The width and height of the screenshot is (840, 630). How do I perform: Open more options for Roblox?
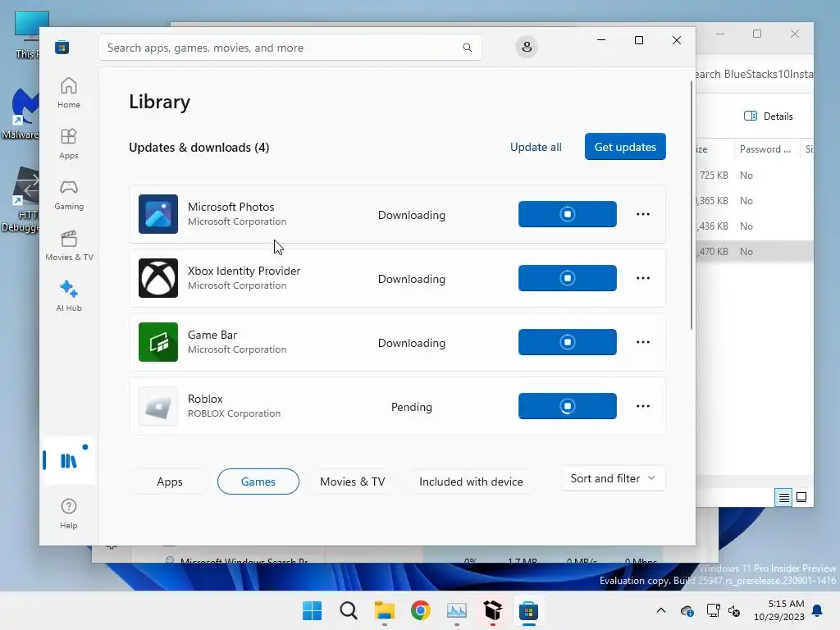(x=643, y=406)
